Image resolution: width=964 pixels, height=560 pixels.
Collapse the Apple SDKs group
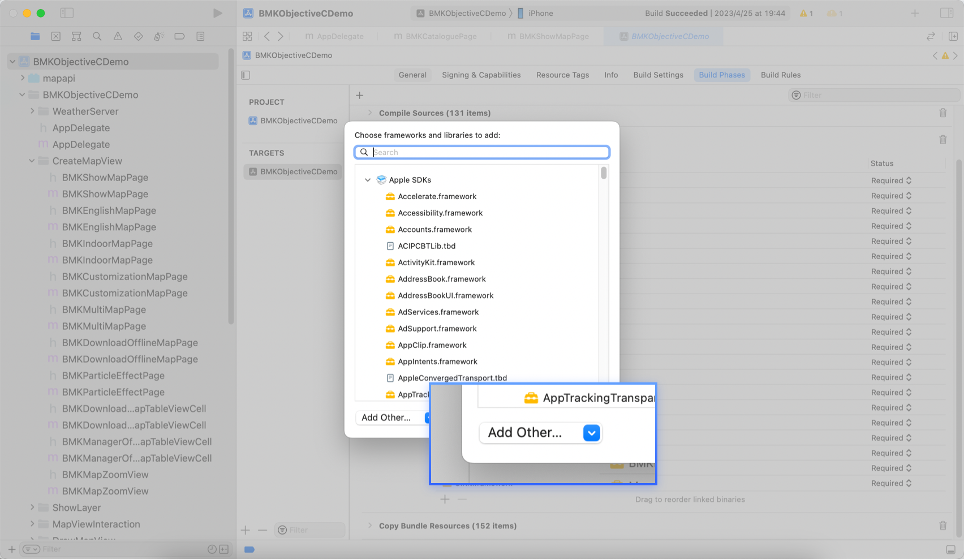[368, 180]
